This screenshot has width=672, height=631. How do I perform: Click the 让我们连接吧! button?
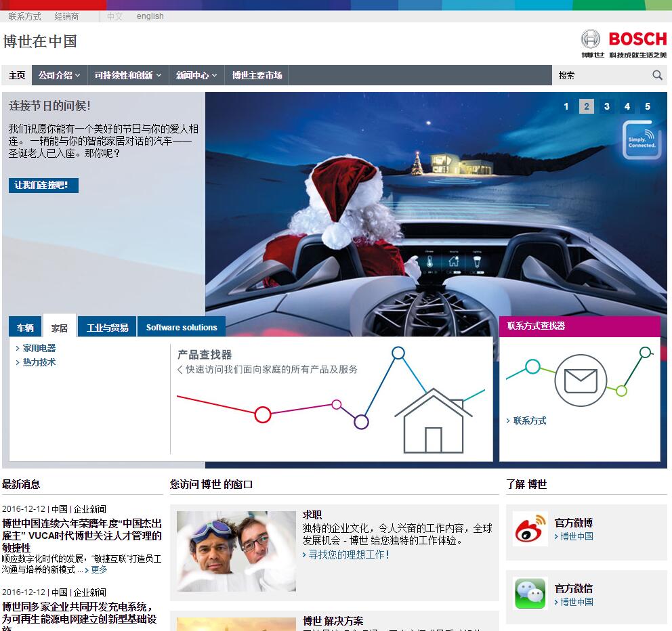[x=43, y=185]
